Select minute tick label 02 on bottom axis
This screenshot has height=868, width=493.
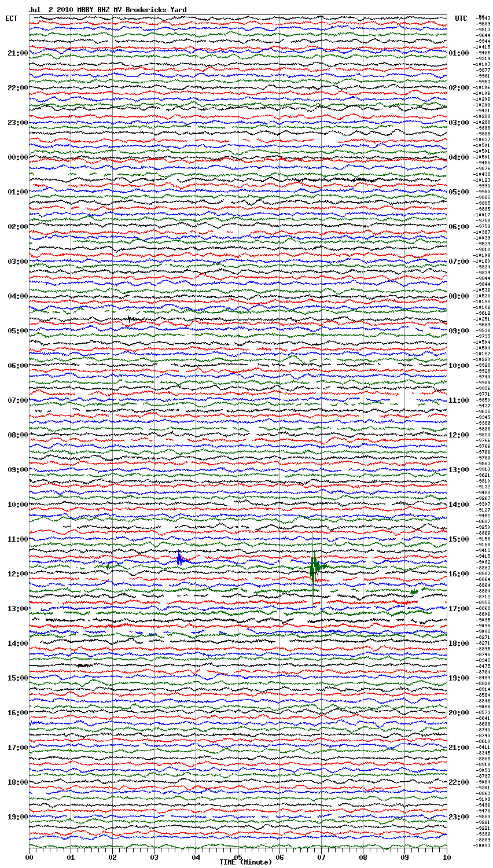click(x=112, y=857)
